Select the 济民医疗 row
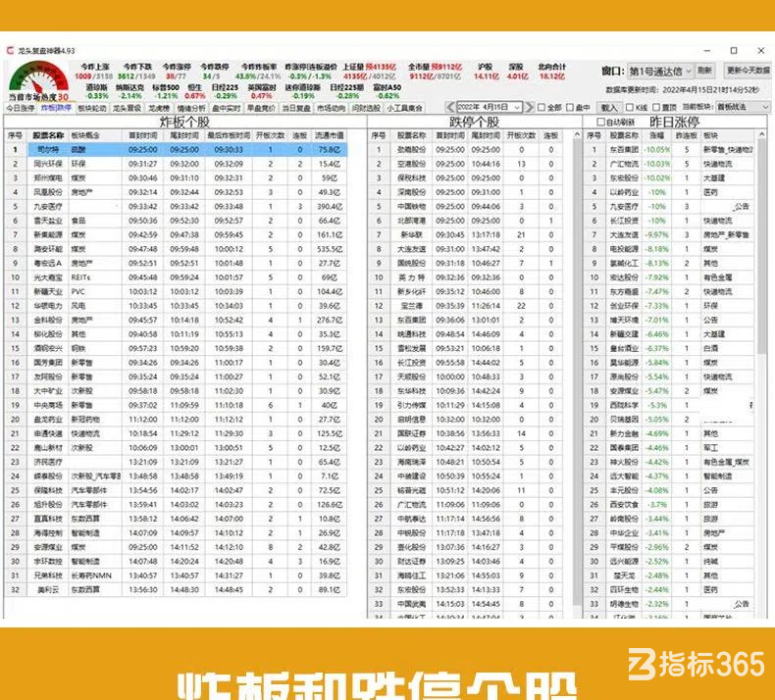The image size is (775, 700). click(x=176, y=463)
